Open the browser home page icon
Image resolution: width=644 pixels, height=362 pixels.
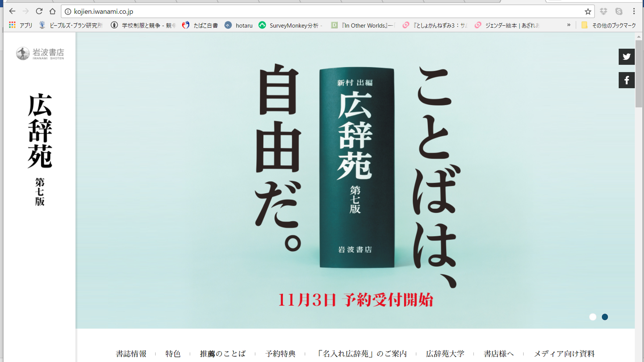click(53, 11)
